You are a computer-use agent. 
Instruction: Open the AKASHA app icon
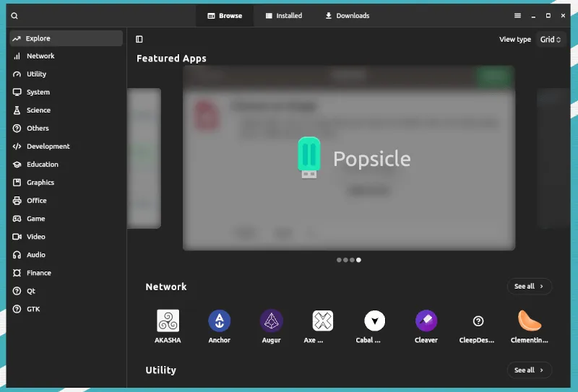point(168,321)
